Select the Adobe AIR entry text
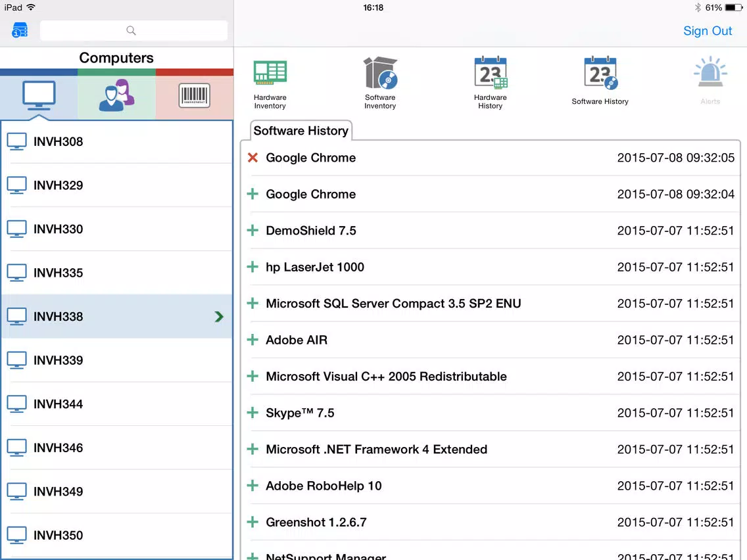The width and height of the screenshot is (747, 560). click(297, 340)
